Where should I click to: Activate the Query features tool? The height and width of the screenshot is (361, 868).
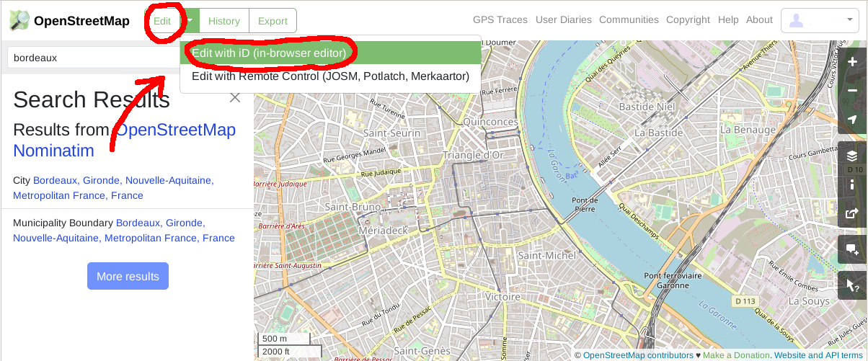point(853,285)
